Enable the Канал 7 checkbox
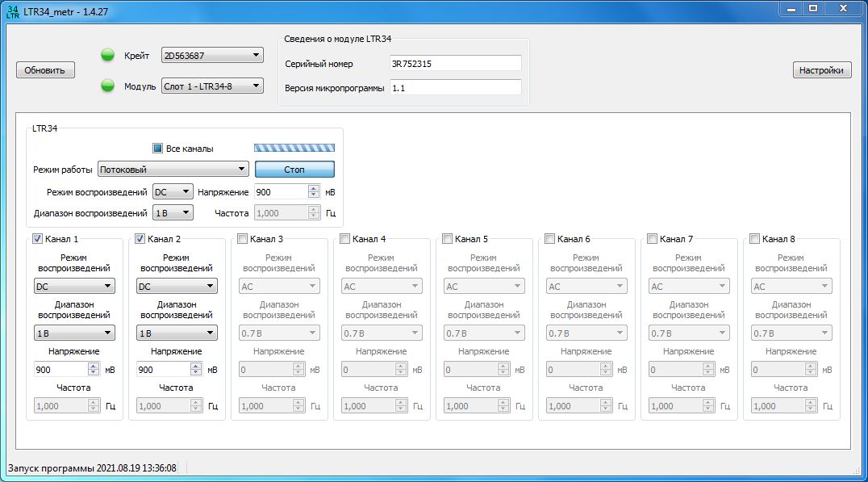The image size is (868, 482). pyautogui.click(x=652, y=239)
